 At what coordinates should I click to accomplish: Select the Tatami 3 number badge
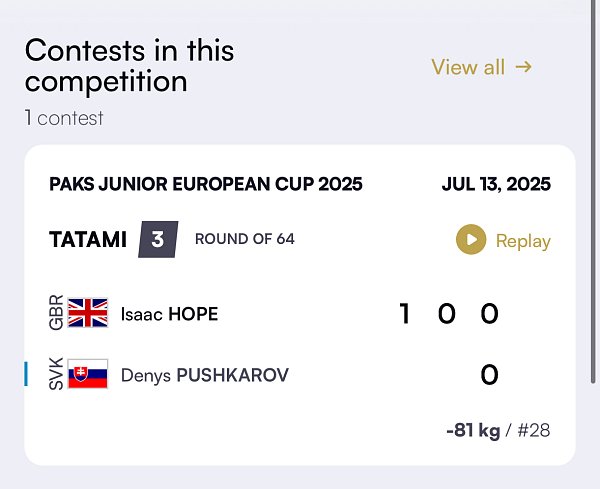pos(158,239)
